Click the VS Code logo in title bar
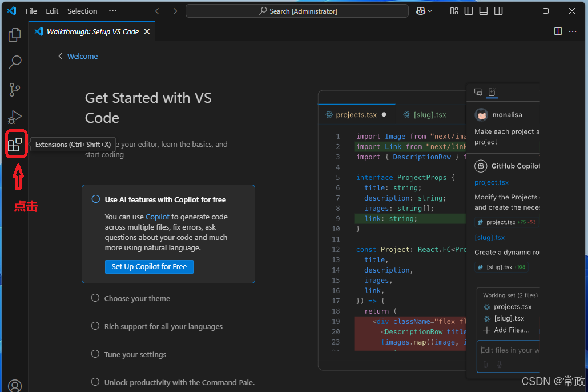 [11, 11]
